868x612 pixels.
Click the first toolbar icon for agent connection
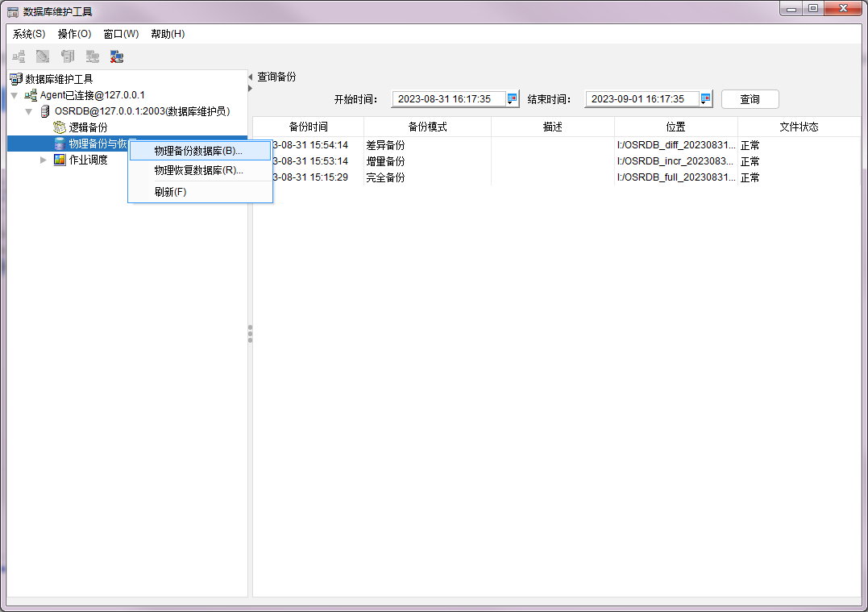pyautogui.click(x=19, y=56)
